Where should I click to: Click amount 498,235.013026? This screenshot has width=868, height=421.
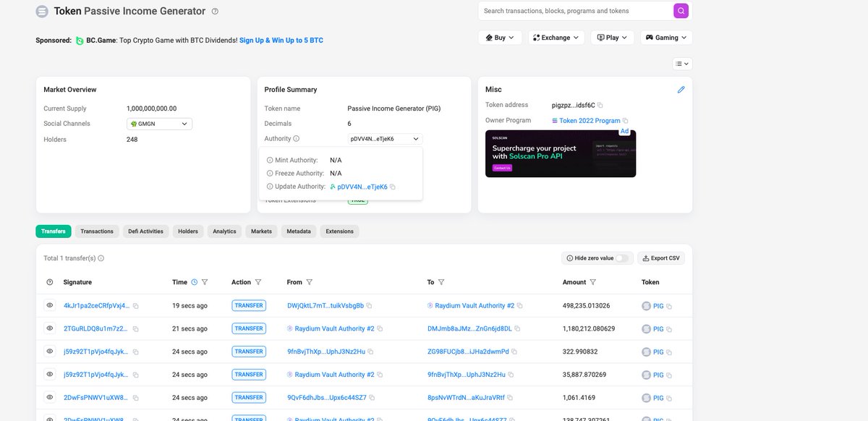coord(587,306)
